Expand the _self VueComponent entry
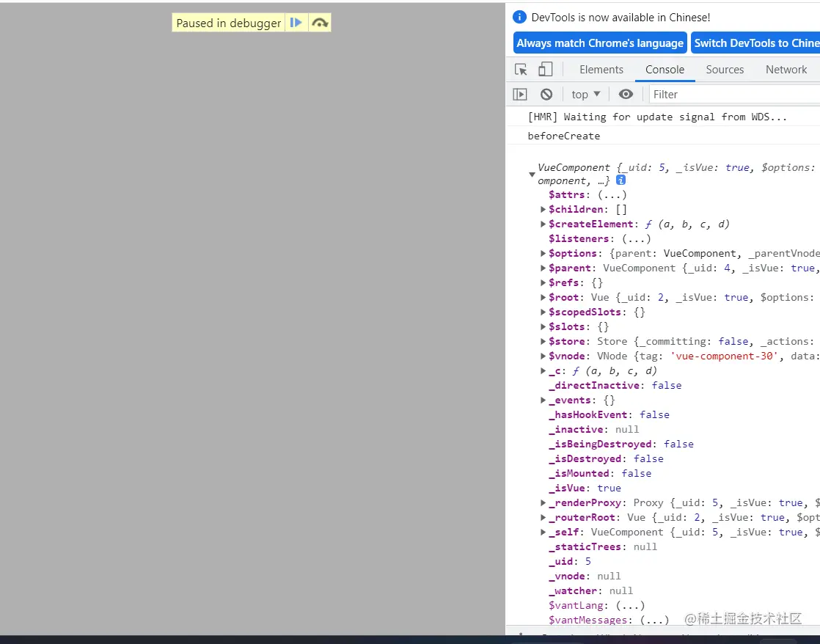Viewport: 820px width, 644px height. [543, 532]
